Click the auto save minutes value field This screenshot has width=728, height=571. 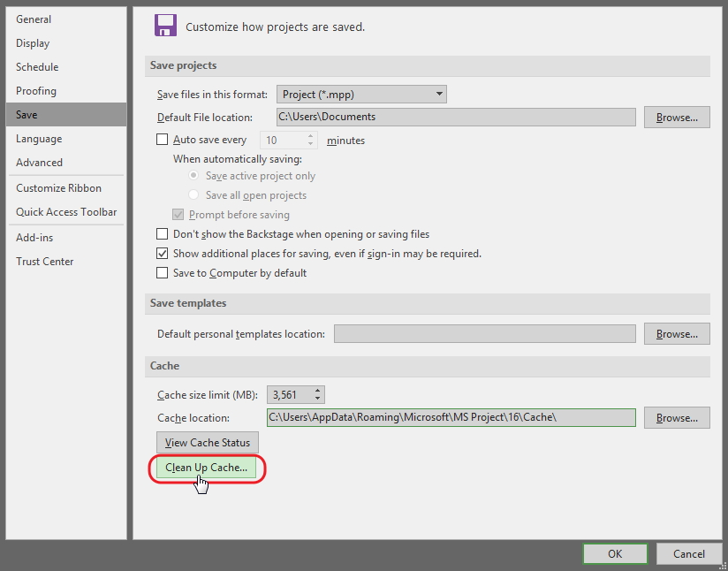click(x=284, y=141)
